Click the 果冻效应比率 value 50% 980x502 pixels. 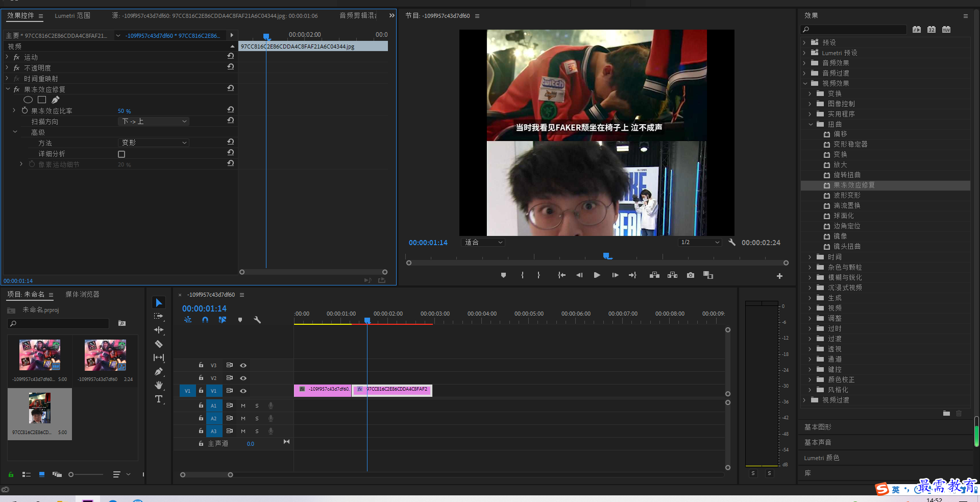[x=124, y=111]
